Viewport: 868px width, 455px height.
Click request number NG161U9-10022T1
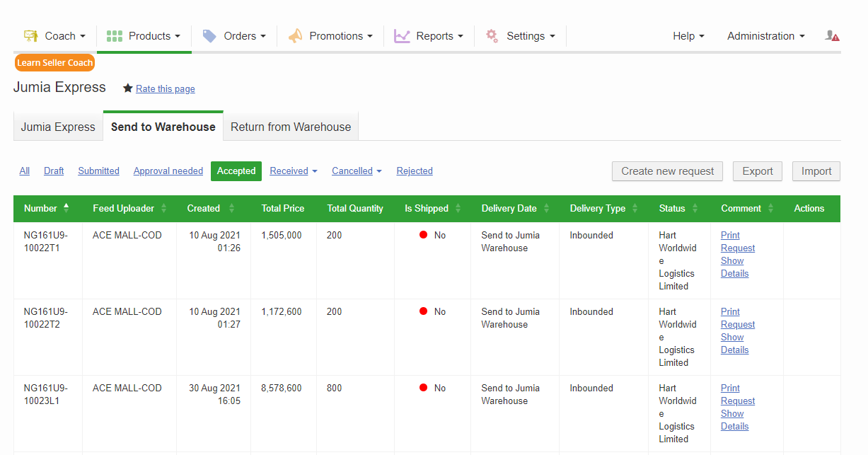[x=46, y=241]
